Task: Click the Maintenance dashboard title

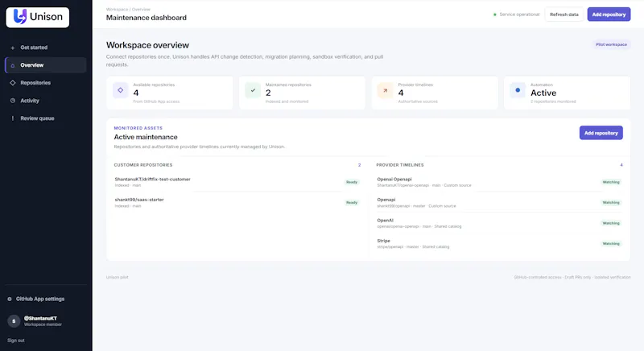Action: [147, 18]
